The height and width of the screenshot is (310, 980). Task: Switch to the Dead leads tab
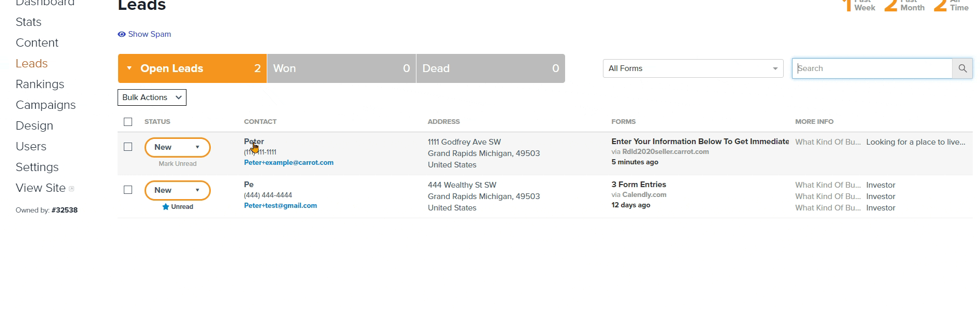point(491,68)
